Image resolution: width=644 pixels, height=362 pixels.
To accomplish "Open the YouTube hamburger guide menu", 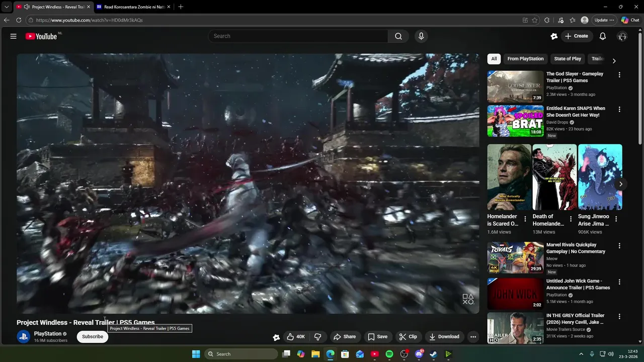I will tap(14, 36).
